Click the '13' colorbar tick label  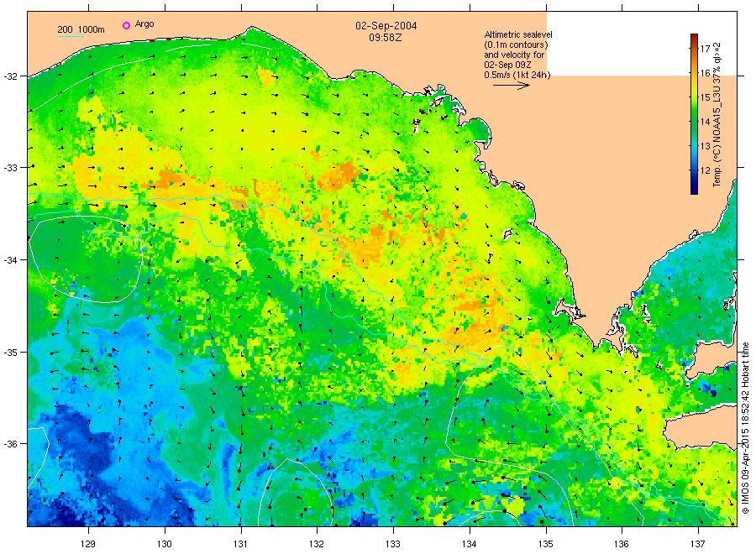[x=705, y=146]
